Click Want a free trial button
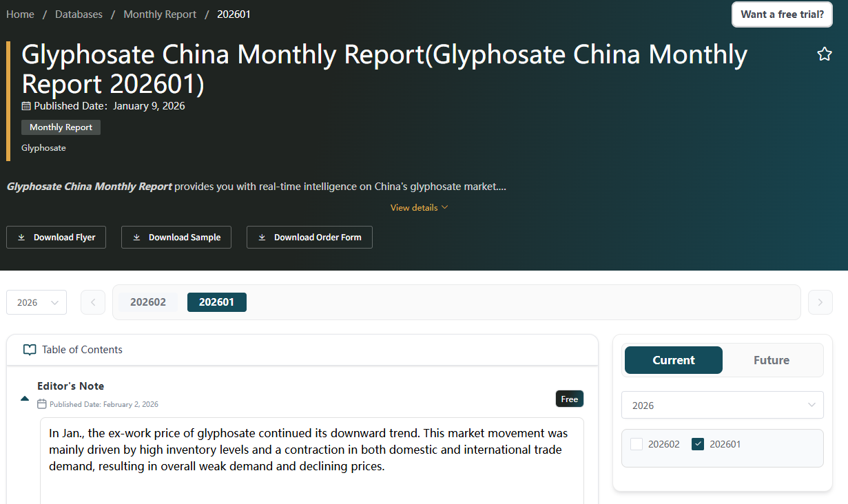This screenshot has height=504, width=848. [x=781, y=14]
